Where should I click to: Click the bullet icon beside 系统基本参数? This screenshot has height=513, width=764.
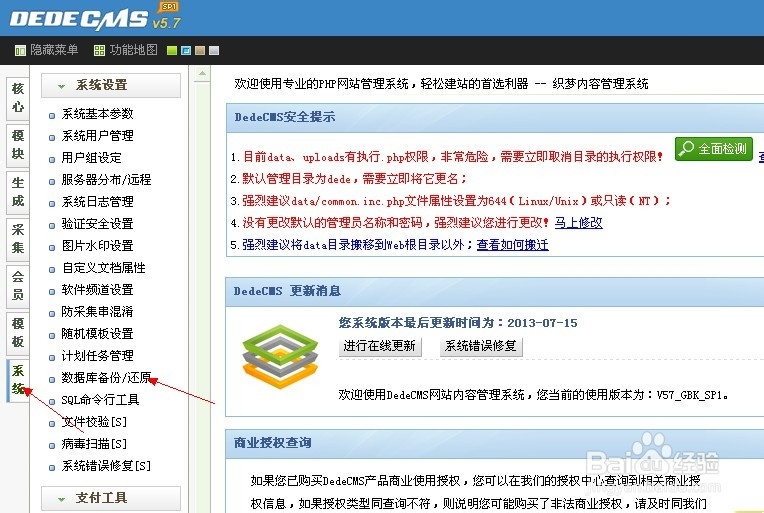point(52,115)
